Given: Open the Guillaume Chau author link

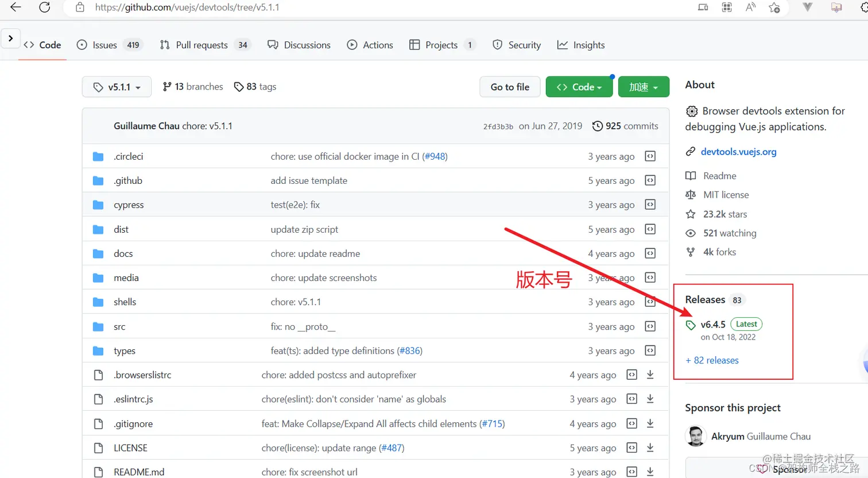Looking at the screenshot, I should pos(146,126).
